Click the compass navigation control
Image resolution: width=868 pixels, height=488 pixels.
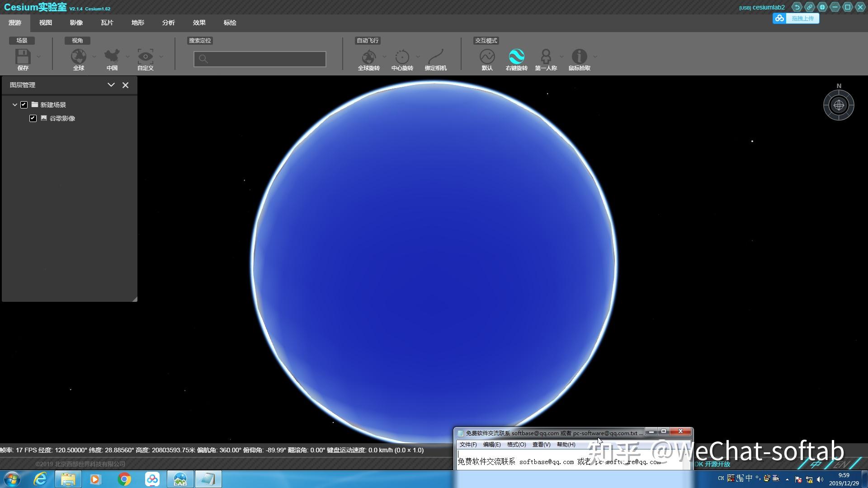pos(839,105)
